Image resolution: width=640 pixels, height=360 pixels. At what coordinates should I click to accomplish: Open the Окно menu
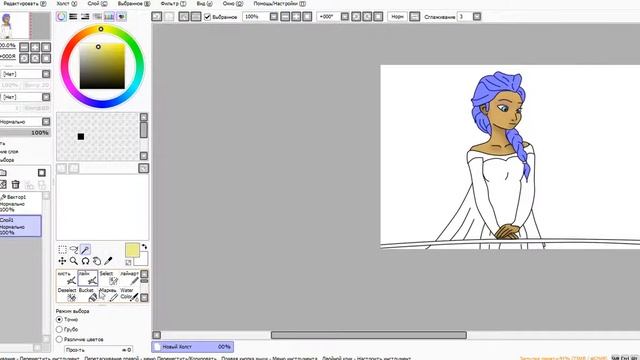233,4
